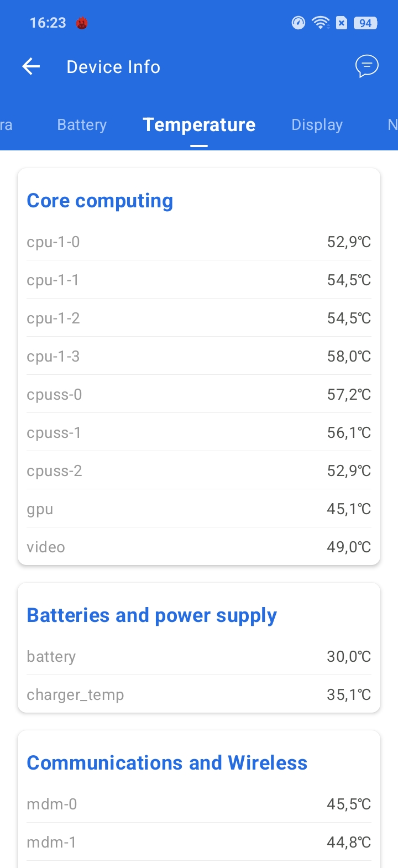This screenshot has width=398, height=868.
Task: Open the feedback chat bubble icon
Action: [x=366, y=67]
